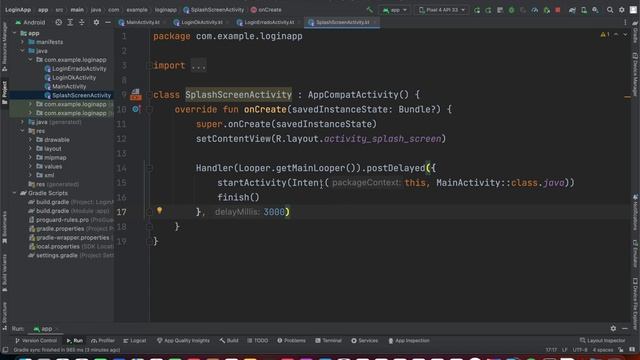Expand the collapsed import statement
Image resolution: width=640 pixels, height=360 pixels.
tap(198, 66)
